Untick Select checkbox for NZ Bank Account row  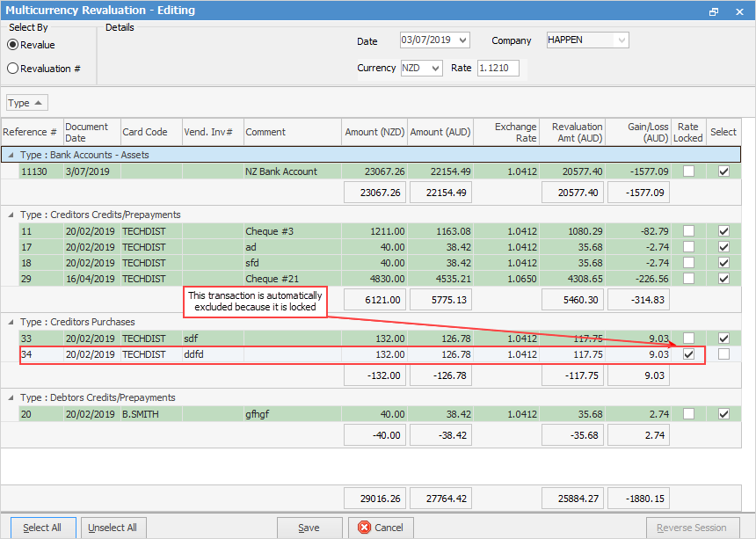pyautogui.click(x=723, y=171)
